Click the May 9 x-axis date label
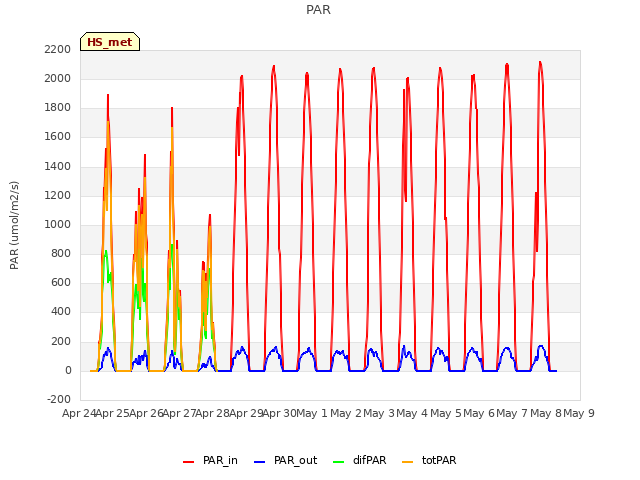This screenshot has width=640, height=480. [x=579, y=413]
